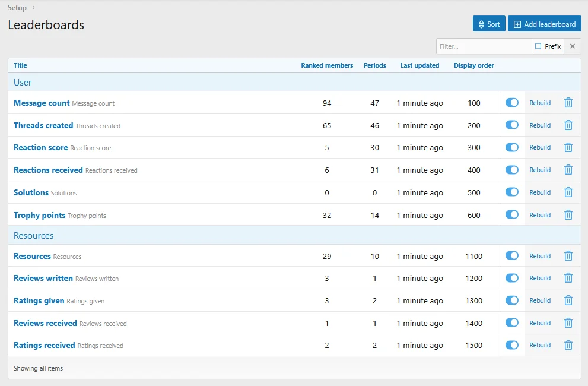
Task: Toggle the Reviews written leaderboard switch
Action: coord(512,278)
